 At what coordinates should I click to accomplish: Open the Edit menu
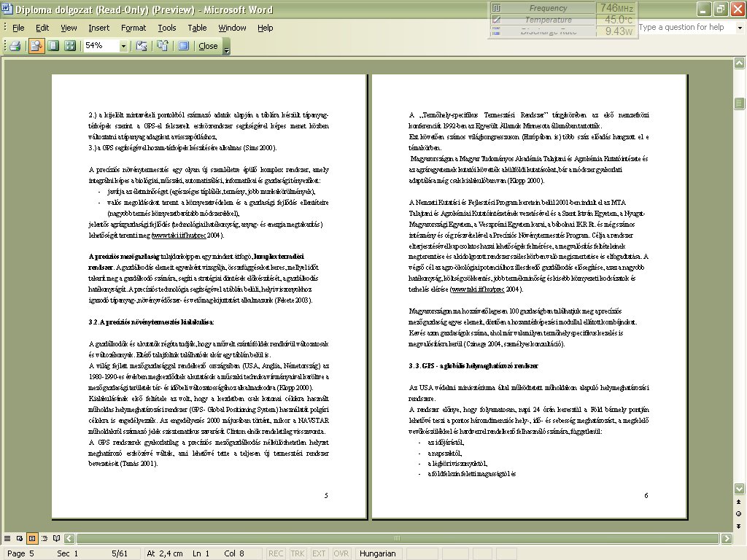point(42,28)
